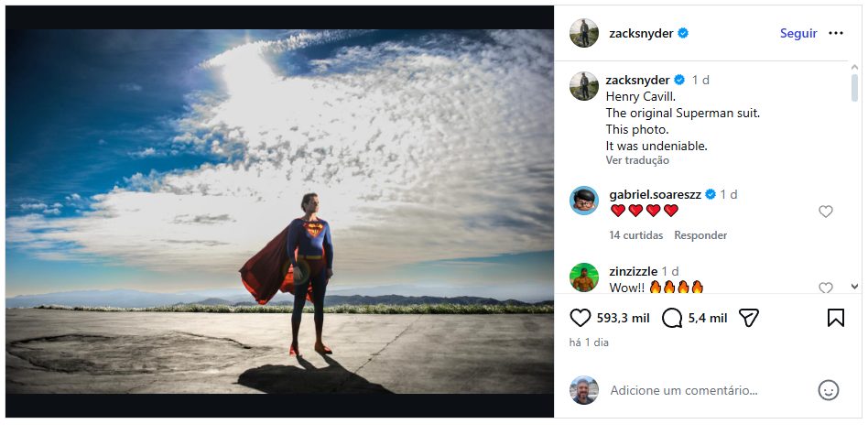Image resolution: width=868 pixels, height=435 pixels.
Task: Click the Superman photo in the post
Action: pyautogui.click(x=279, y=211)
